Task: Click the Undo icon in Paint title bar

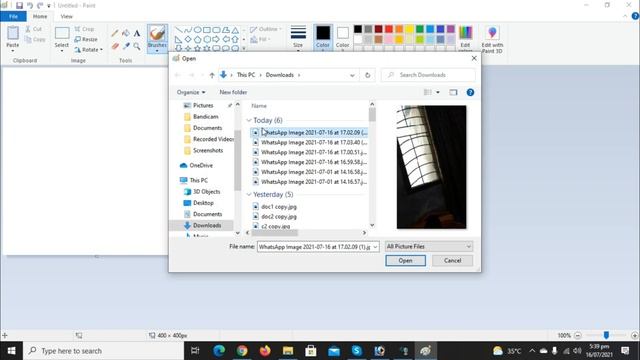Action: point(30,6)
